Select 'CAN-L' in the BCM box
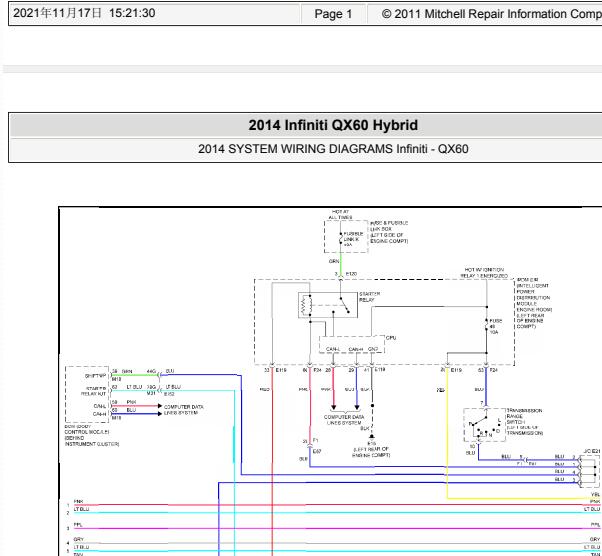Image resolution: width=602 pixels, height=556 pixels. pos(100,406)
